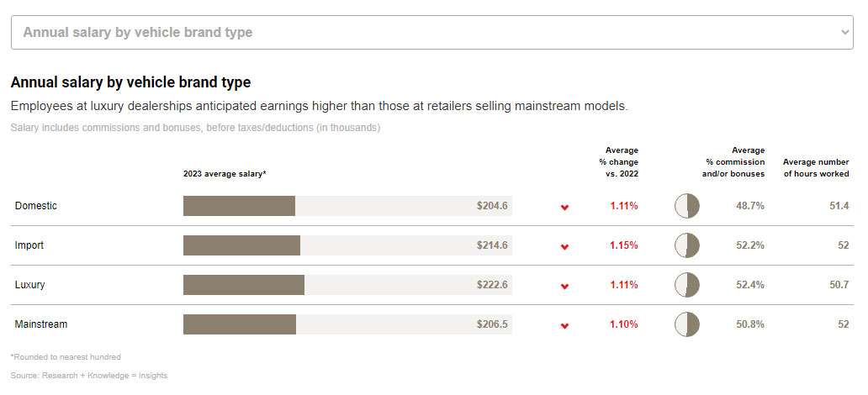This screenshot has width=868, height=395.
Task: Click the dropdown chevron arrow at right
Action: pyautogui.click(x=845, y=32)
